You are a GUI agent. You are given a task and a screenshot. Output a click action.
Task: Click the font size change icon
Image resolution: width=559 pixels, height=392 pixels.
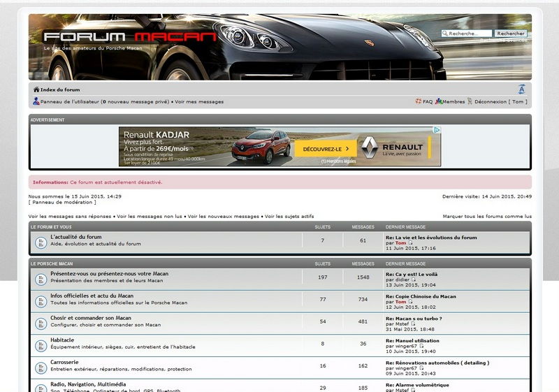(x=521, y=89)
